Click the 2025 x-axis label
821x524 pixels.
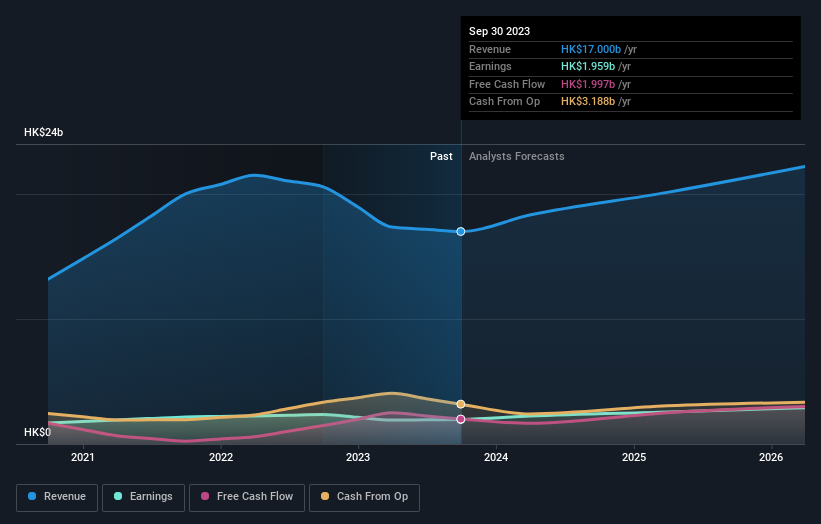pyautogui.click(x=634, y=458)
